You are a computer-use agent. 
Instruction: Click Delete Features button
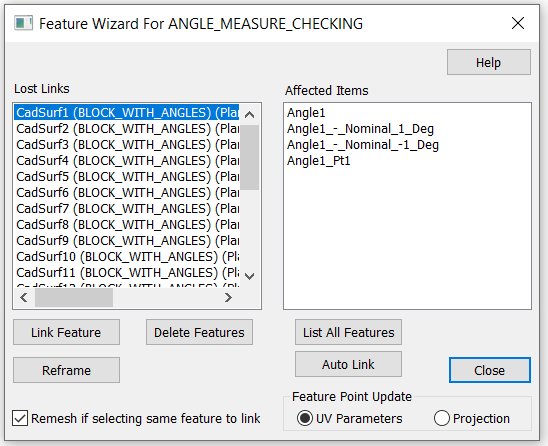[199, 332]
